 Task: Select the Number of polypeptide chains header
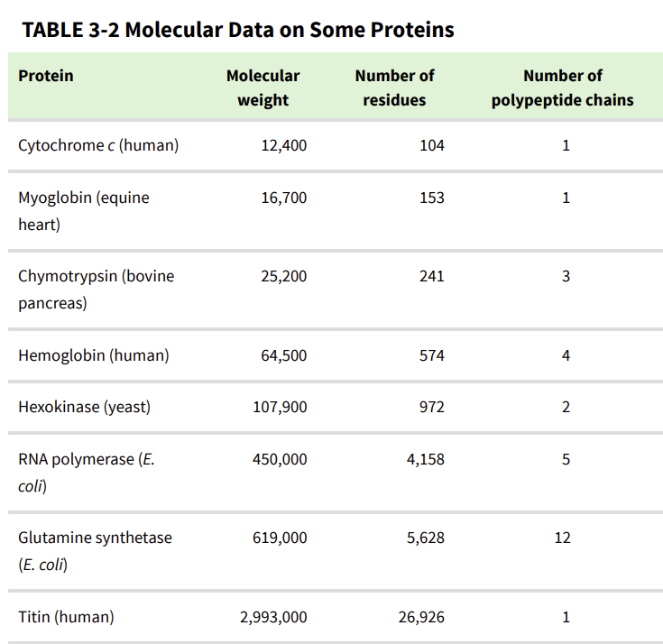[562, 87]
